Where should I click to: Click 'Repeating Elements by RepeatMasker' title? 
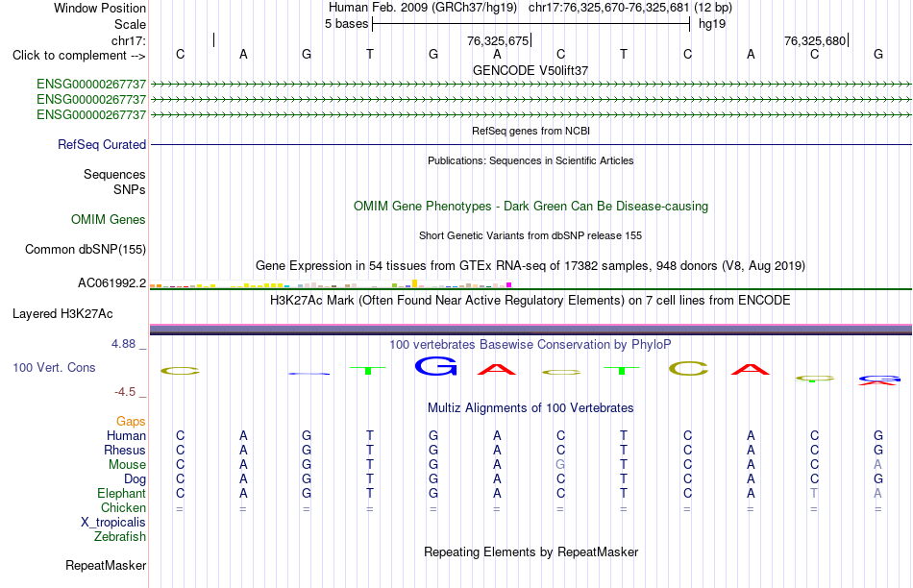pyautogui.click(x=531, y=551)
